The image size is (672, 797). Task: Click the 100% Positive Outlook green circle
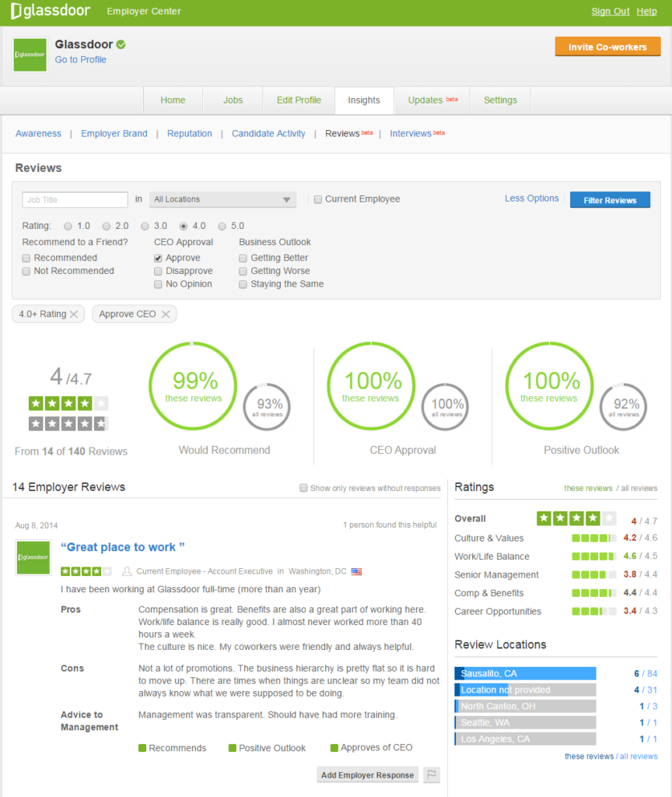coord(550,386)
